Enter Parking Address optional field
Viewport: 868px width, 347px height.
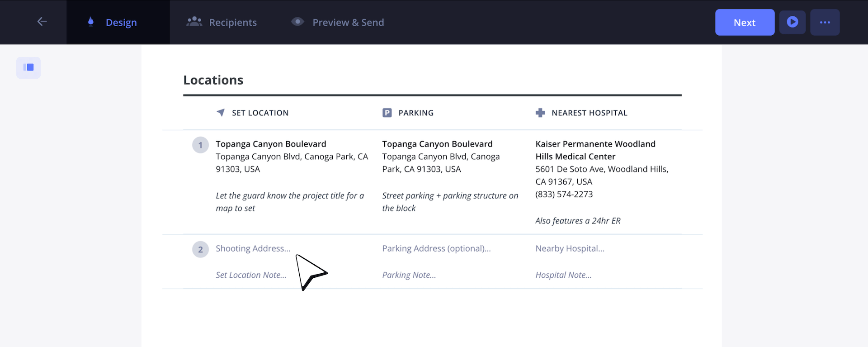point(436,248)
